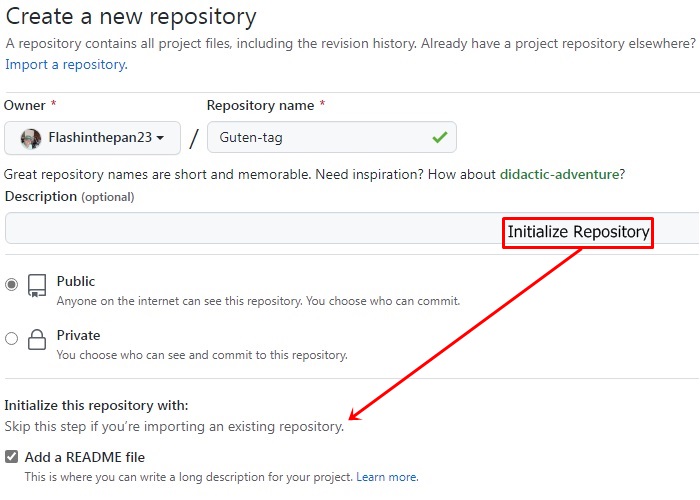
Task: Click the Public repository book icon
Action: 37,285
